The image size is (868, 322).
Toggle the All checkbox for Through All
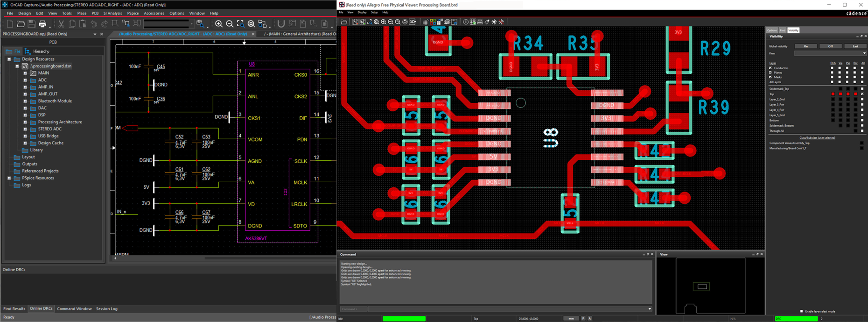click(862, 131)
